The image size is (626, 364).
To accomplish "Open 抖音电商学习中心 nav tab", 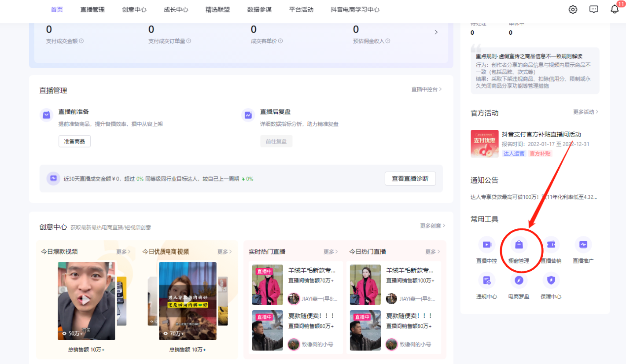I will click(355, 10).
